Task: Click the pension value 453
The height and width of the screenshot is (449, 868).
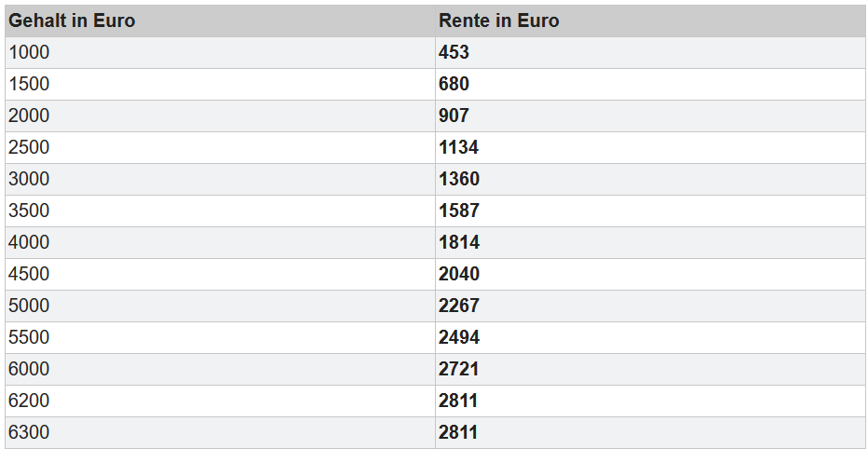Action: tap(454, 52)
